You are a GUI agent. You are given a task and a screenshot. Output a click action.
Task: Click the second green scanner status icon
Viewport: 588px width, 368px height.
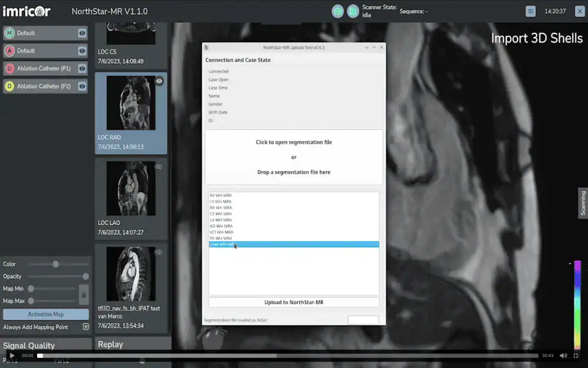tap(353, 11)
